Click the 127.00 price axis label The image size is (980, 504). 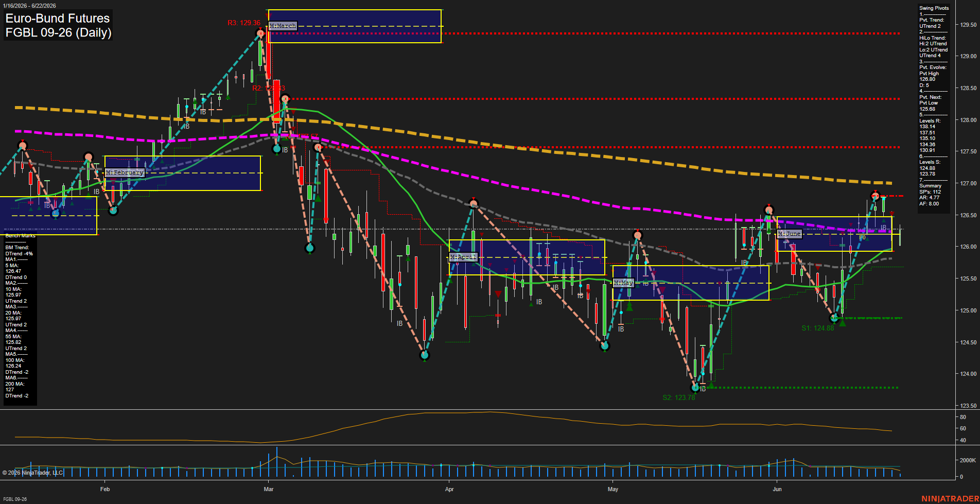(x=969, y=183)
